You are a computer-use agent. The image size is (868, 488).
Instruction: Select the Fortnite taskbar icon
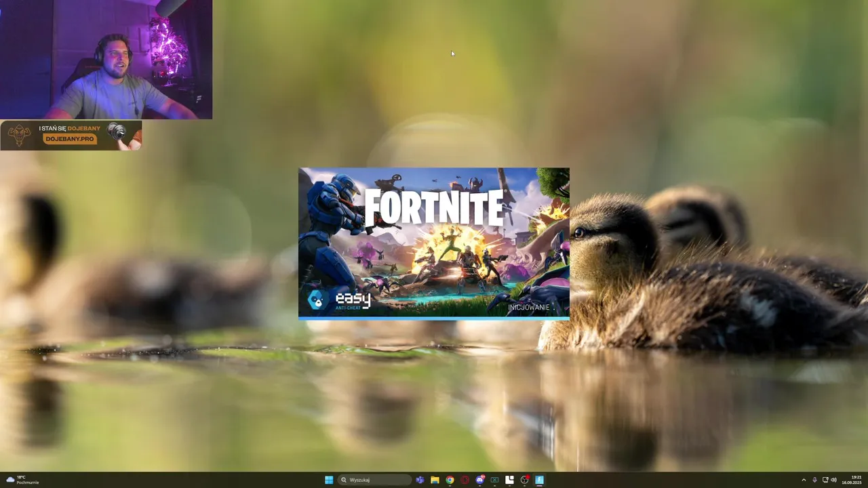539,480
